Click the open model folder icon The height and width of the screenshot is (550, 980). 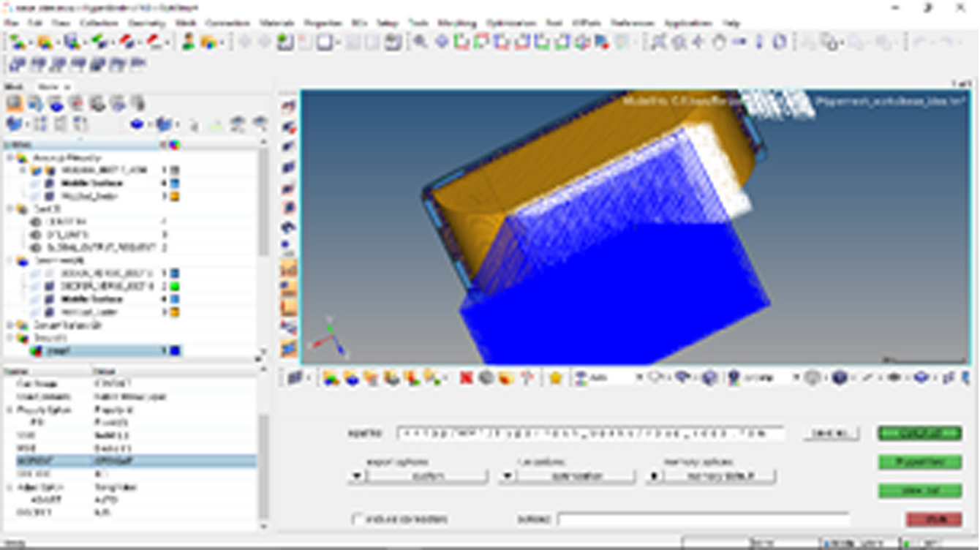[x=44, y=42]
